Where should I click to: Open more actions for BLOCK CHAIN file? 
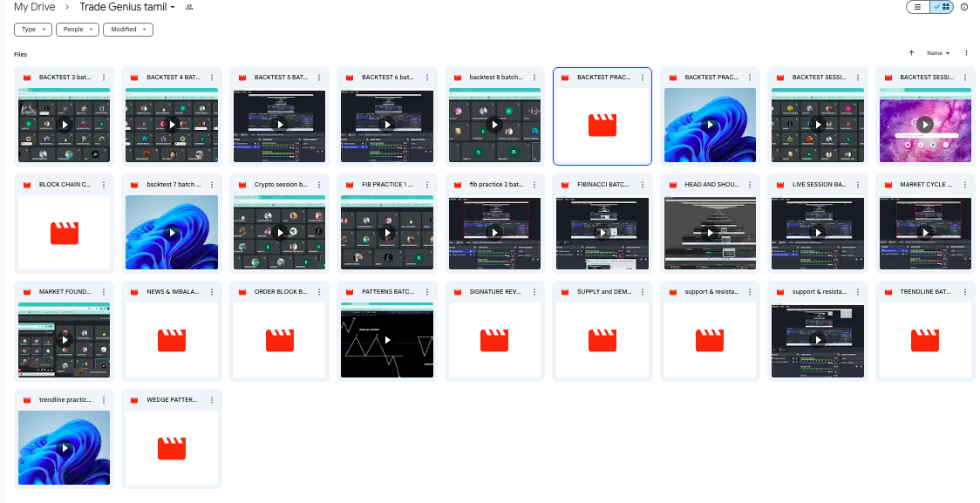pos(104,185)
